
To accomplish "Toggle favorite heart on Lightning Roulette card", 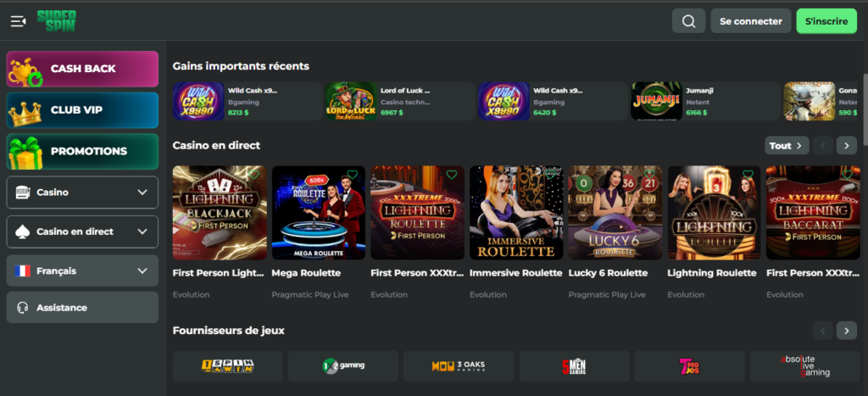I will click(x=748, y=176).
